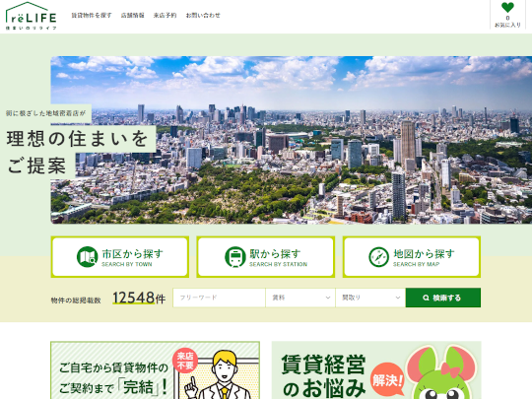Image resolution: width=532 pixels, height=399 pixels.
Task: Click the 街に根ざした地域密着店が tagline
Action: 45,113
